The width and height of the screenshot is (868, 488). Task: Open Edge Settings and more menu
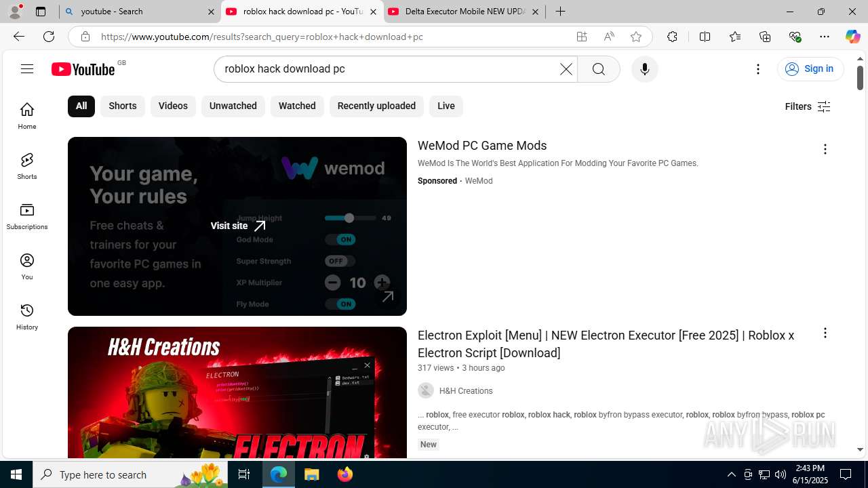click(x=825, y=37)
